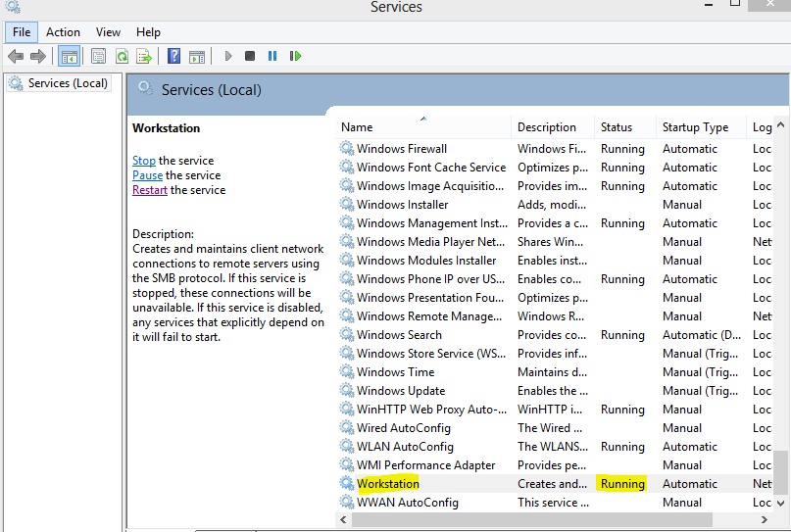The height and width of the screenshot is (532, 791).
Task: Click the gear icon beside Windows Installer
Action: click(347, 204)
